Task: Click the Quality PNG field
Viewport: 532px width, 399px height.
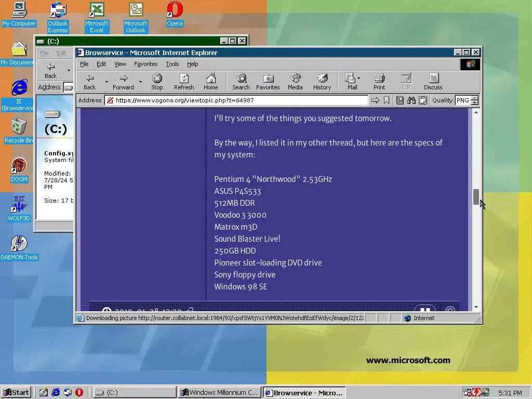Action: [464, 100]
